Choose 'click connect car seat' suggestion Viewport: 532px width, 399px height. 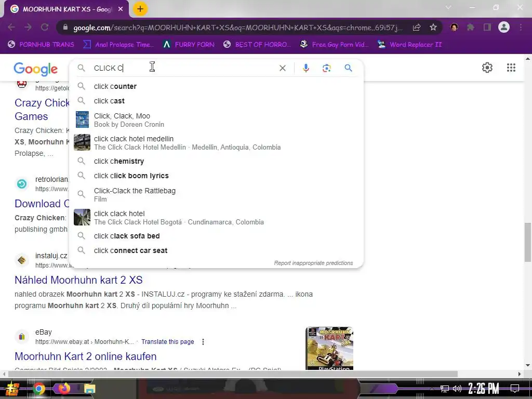(x=216, y=250)
